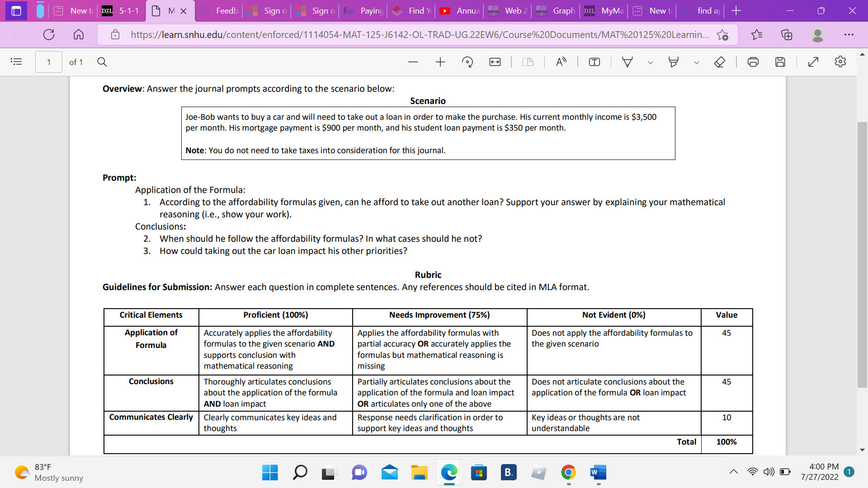The height and width of the screenshot is (488, 868).
Task: Show hidden icons in system tray
Action: tap(734, 472)
